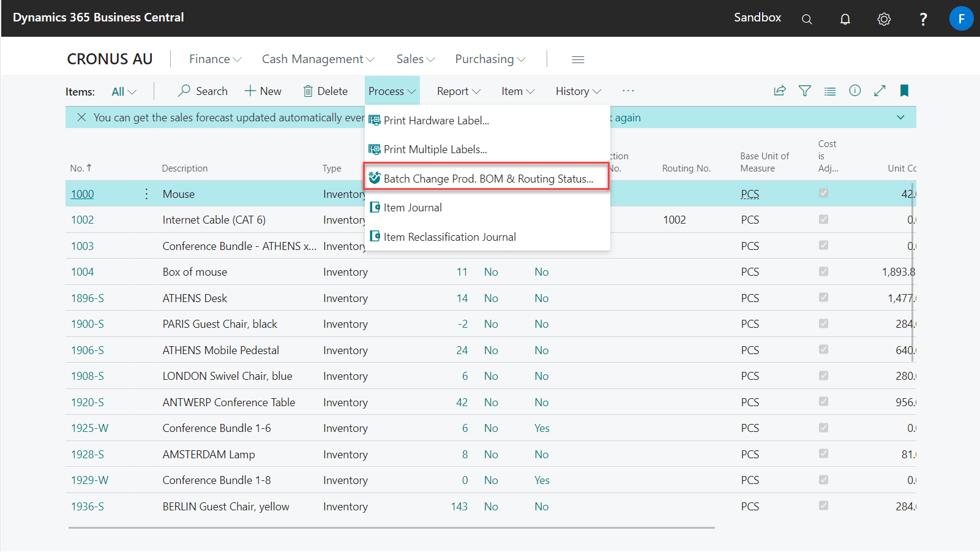Open item 1925-W link

89,428
